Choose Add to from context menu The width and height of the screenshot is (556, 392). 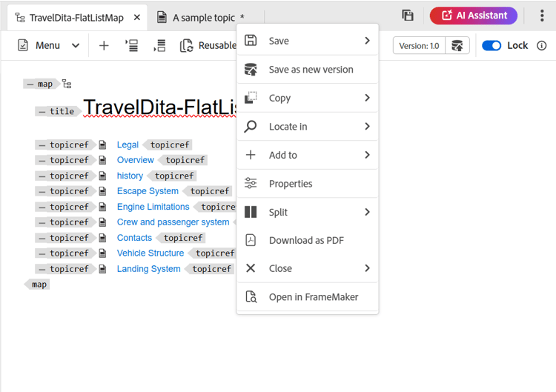[x=307, y=155]
